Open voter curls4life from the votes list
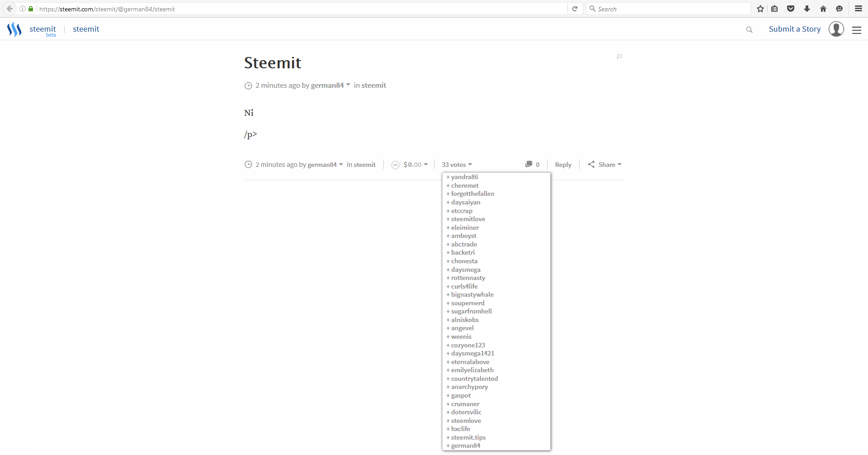Viewport: 868px width, 455px height. click(464, 286)
